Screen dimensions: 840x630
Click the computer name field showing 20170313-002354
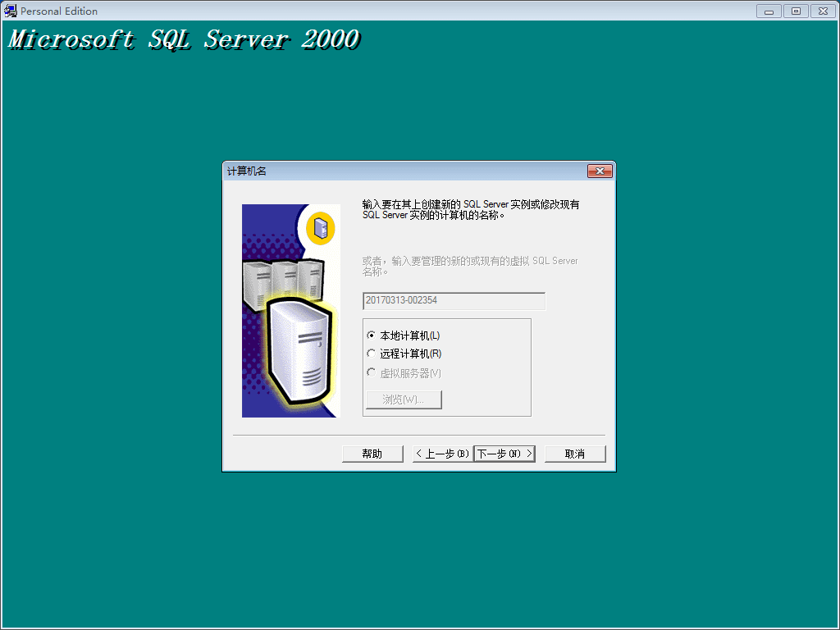(454, 301)
